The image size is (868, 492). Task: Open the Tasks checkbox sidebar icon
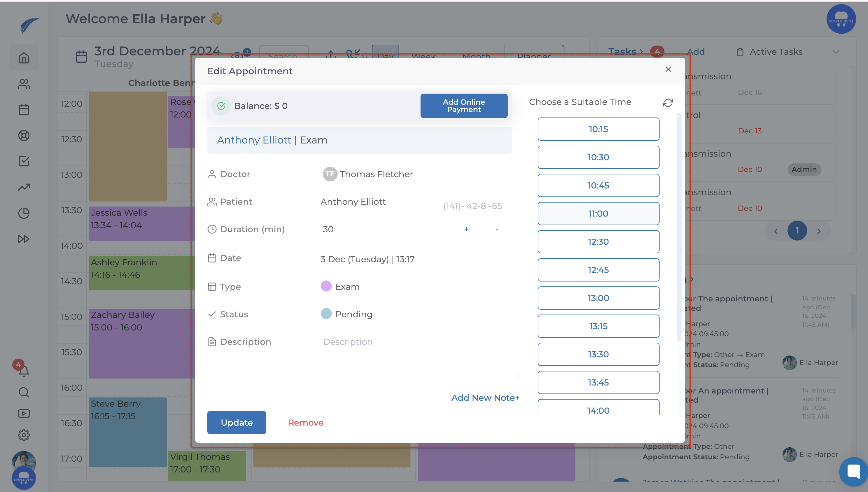point(24,161)
